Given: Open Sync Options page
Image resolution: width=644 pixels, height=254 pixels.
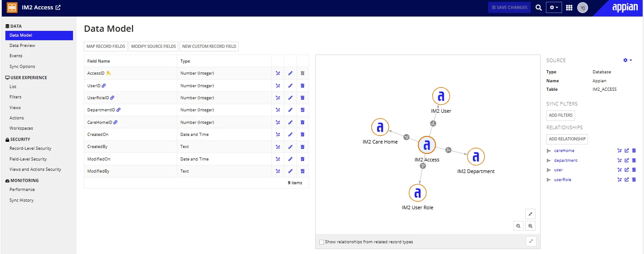Looking at the screenshot, I should click(x=22, y=67).
